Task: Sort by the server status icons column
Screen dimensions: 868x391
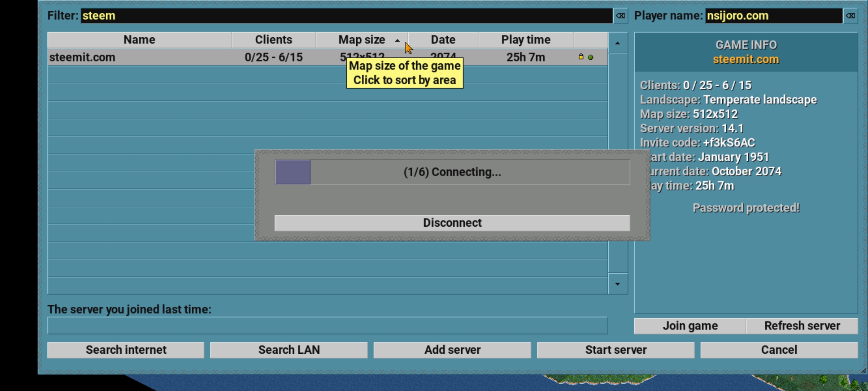Action: pyautogui.click(x=591, y=40)
